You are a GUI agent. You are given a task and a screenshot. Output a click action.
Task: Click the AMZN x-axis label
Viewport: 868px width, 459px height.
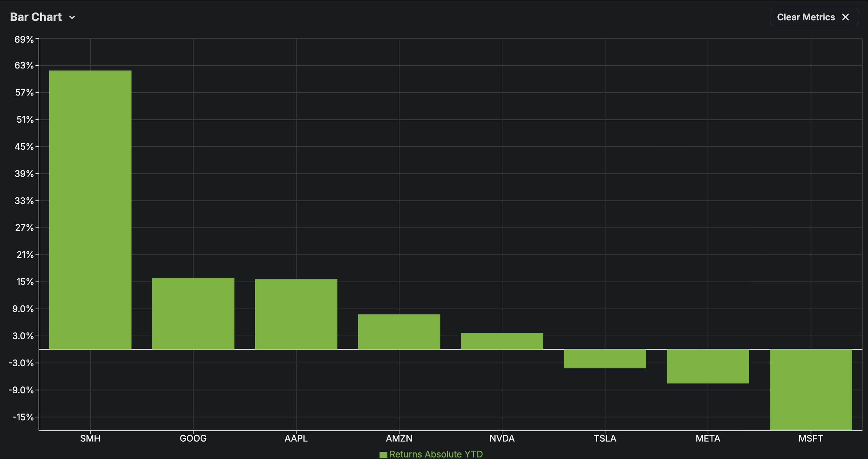(399, 438)
